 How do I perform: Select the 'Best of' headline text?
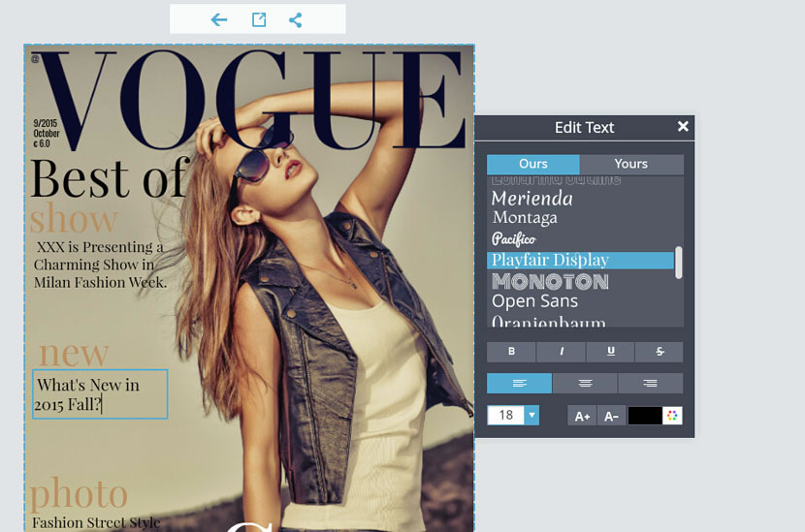[110, 178]
